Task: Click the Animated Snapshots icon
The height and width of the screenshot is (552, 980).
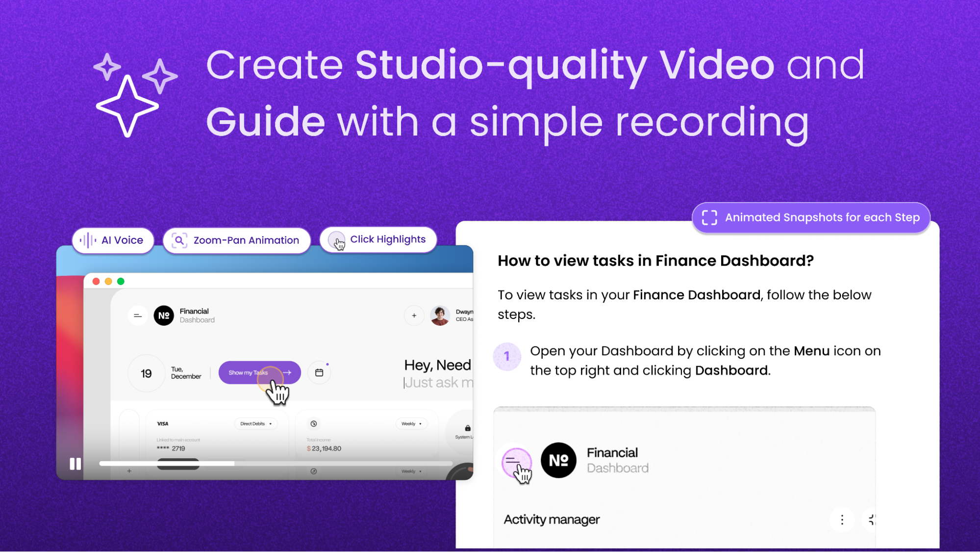Action: point(708,217)
